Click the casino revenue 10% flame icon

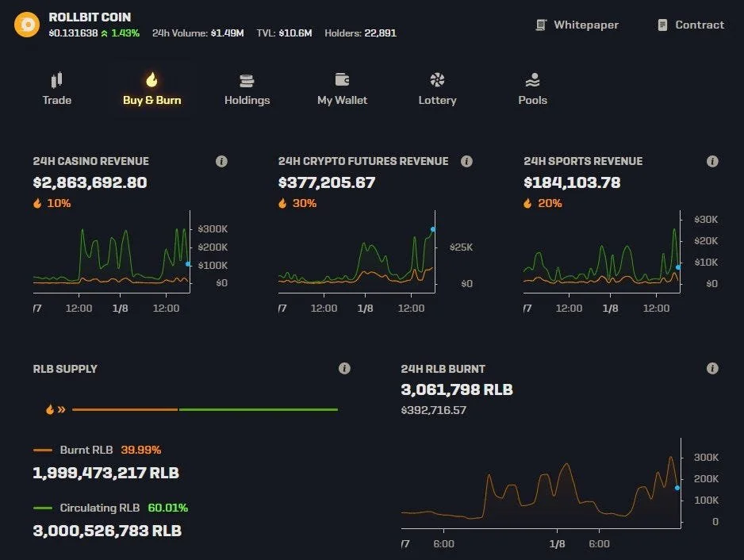[37, 203]
